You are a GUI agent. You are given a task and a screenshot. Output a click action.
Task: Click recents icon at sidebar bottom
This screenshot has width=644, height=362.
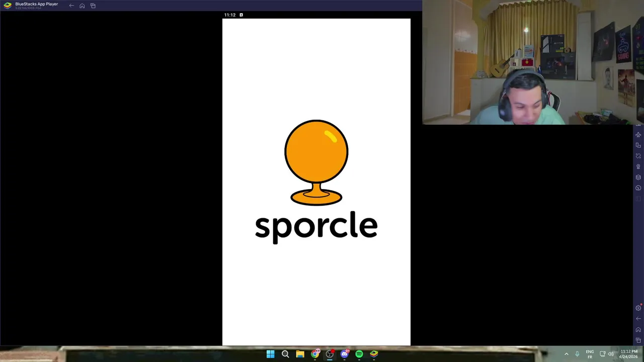point(638,340)
